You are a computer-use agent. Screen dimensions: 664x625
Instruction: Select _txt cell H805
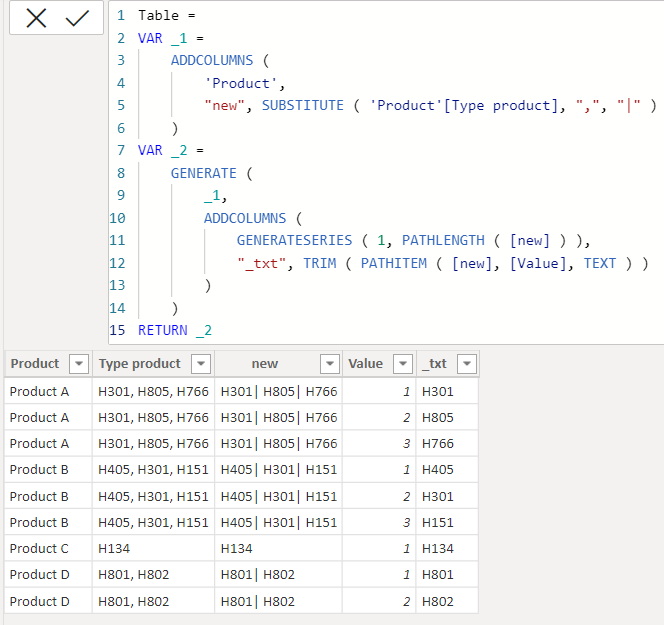447,418
